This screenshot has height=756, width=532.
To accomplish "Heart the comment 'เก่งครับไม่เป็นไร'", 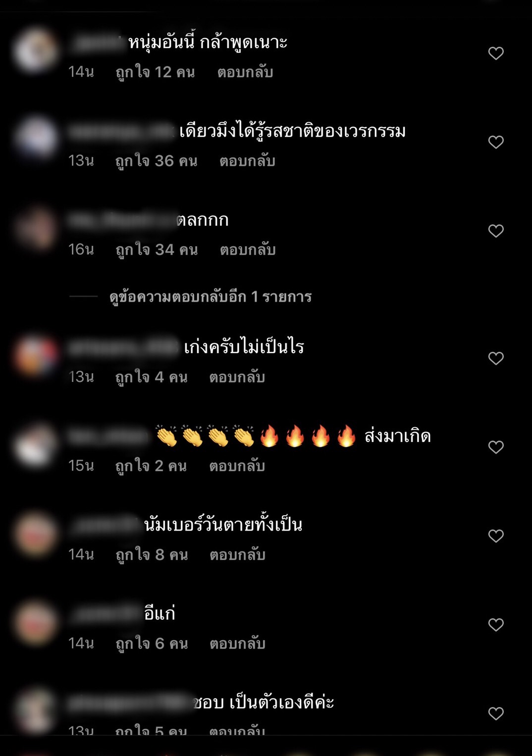I will pos(496,358).
